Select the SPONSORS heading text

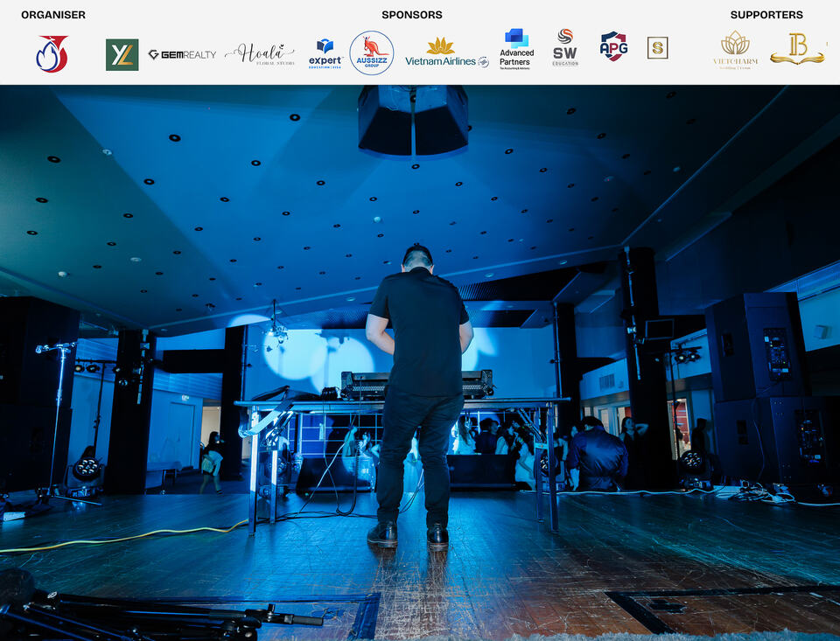click(412, 15)
